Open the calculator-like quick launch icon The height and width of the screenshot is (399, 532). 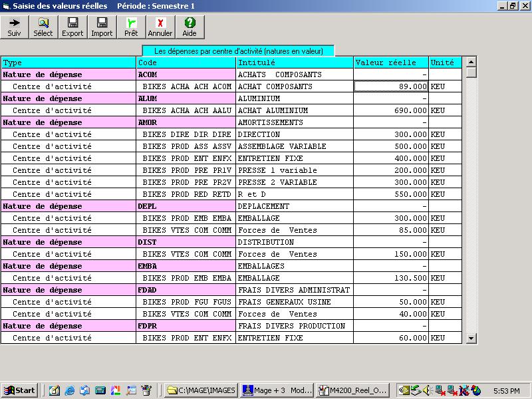coord(100,390)
